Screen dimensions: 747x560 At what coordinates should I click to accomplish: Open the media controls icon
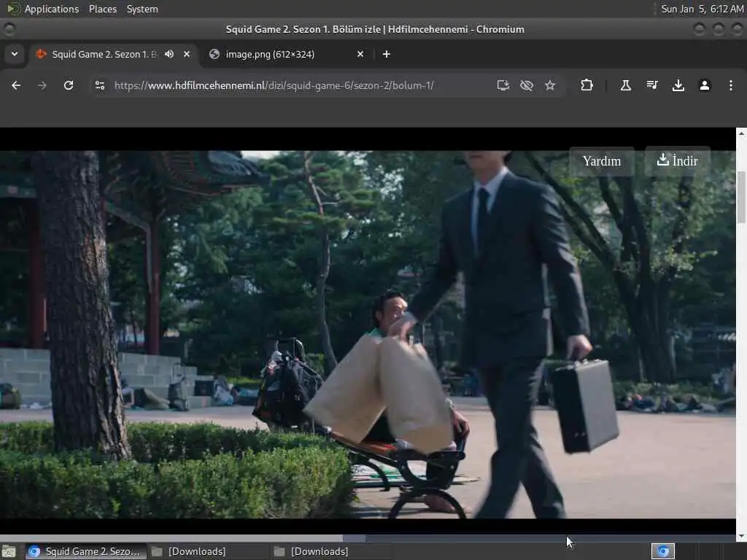coord(652,85)
